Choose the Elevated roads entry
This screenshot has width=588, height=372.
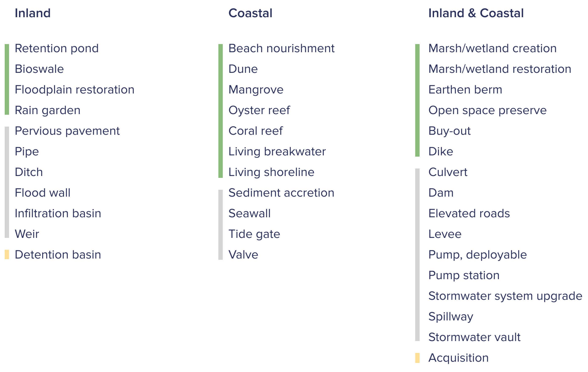point(469,214)
